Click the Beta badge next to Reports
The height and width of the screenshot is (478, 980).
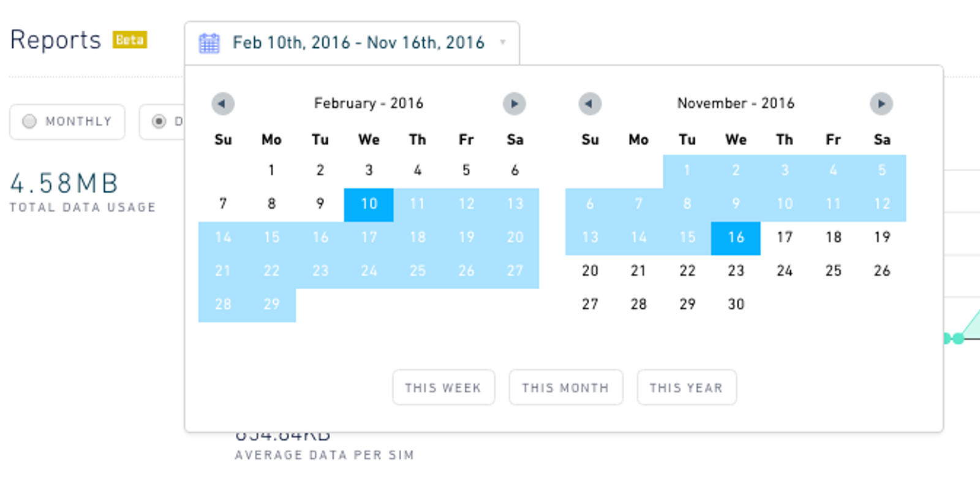pyautogui.click(x=130, y=40)
